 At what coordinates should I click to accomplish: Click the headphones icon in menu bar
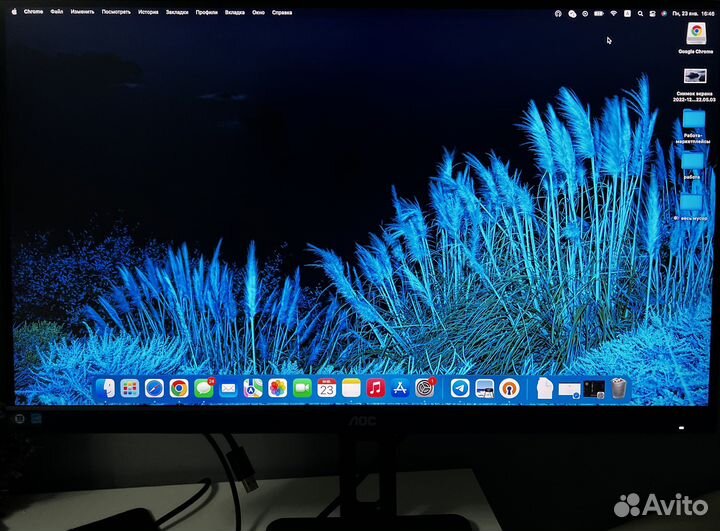(558, 14)
